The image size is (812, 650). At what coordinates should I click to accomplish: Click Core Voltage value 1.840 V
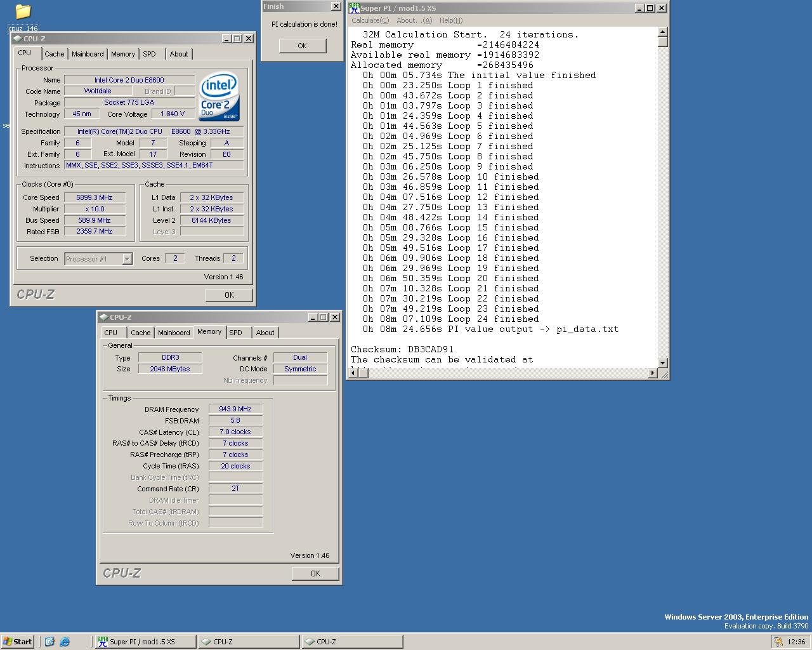click(173, 114)
